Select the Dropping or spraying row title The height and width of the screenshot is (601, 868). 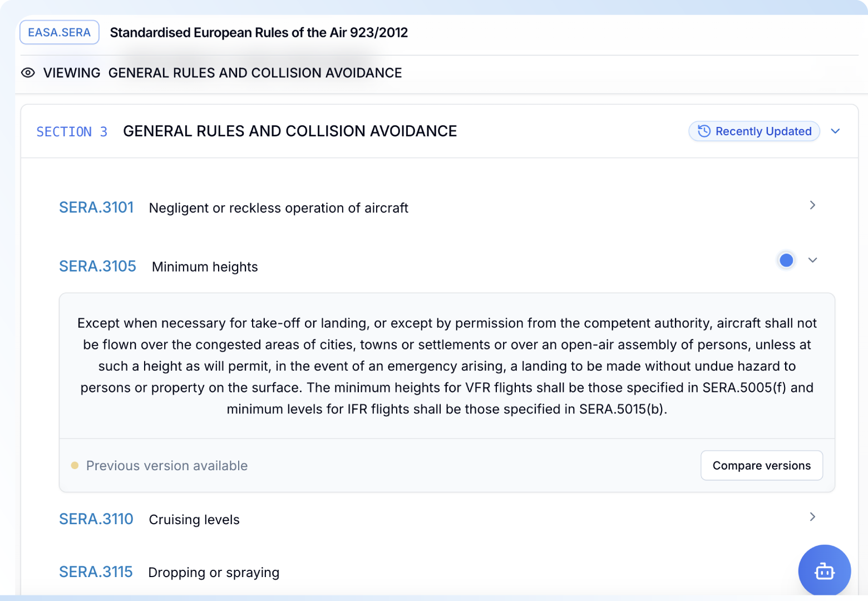pyautogui.click(x=214, y=573)
